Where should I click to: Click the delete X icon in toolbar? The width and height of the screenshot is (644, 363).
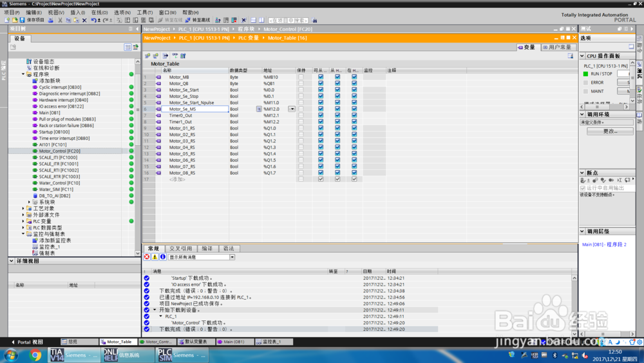point(84,20)
